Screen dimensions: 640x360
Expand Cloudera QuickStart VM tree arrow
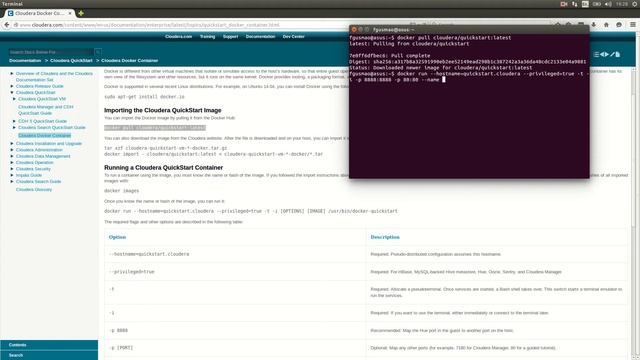14,99
